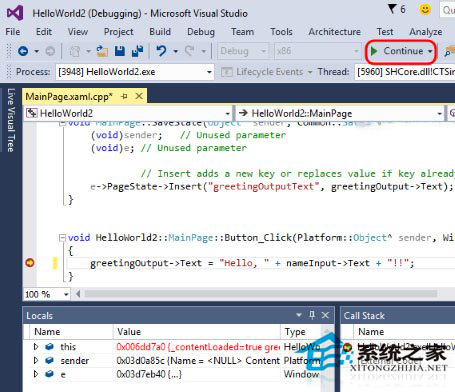Click the Lifecycle Events icon
Image resolution: width=455 pixels, height=392 pixels.
pos(227,72)
